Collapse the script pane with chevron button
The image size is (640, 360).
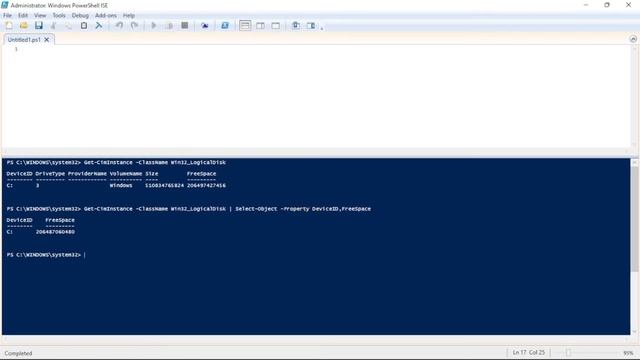[x=633, y=39]
